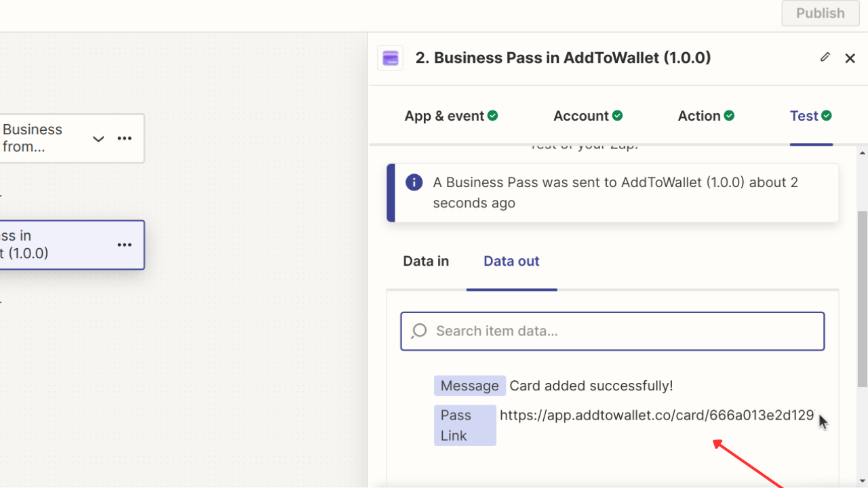Collapse the AddToWallet step panel
This screenshot has width=868, height=488.
pyautogui.click(x=850, y=58)
